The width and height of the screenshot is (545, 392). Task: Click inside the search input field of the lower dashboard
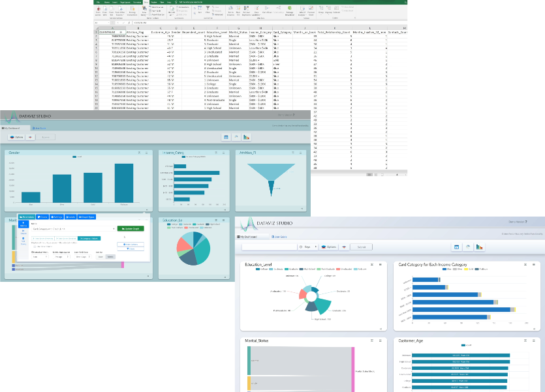(x=268, y=247)
